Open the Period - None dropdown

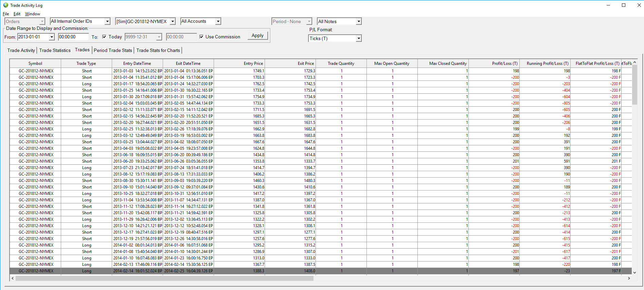292,21
